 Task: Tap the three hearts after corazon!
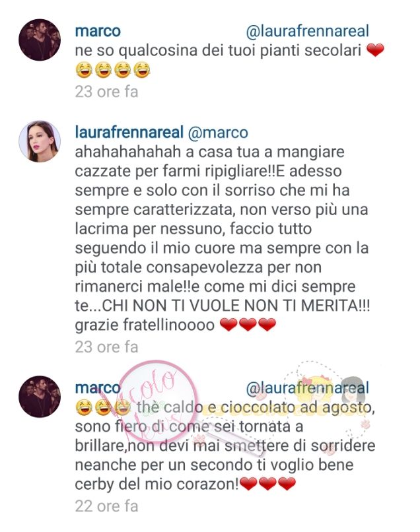pyautogui.click(x=267, y=484)
